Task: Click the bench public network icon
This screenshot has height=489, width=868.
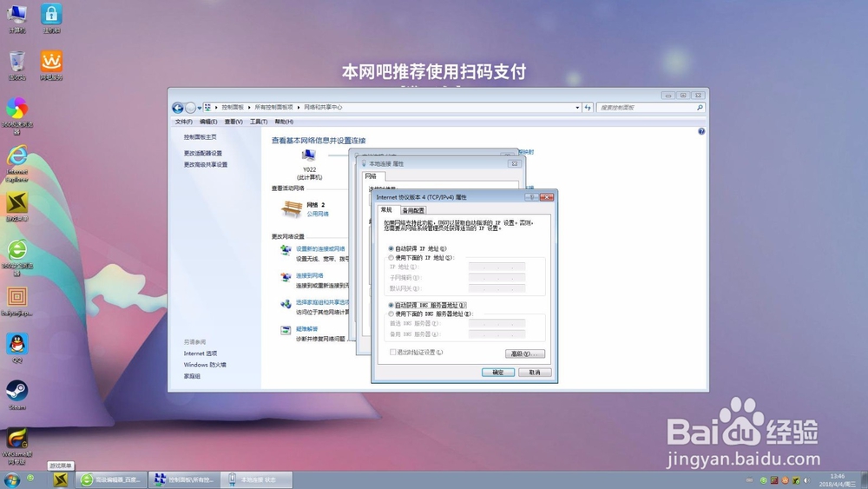Action: [292, 208]
